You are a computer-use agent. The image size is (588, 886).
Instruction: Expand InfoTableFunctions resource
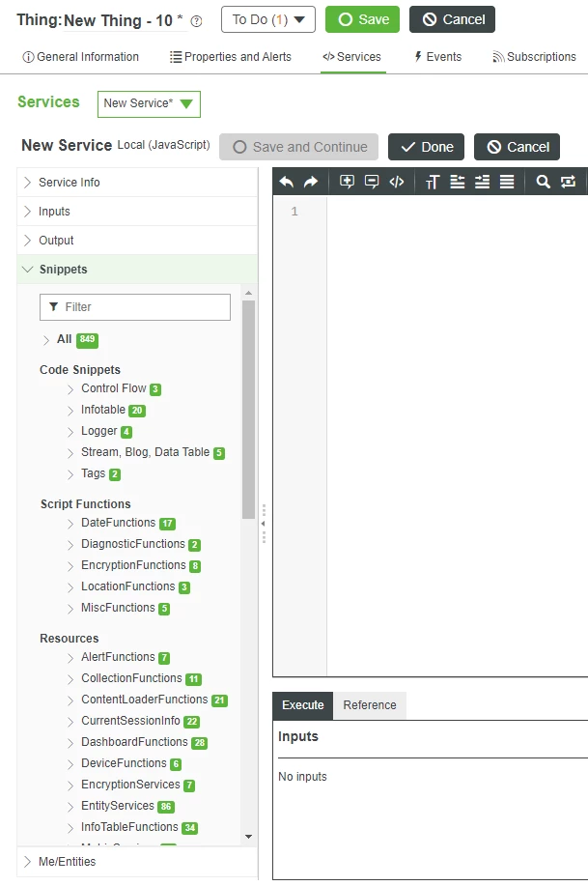(x=70, y=828)
